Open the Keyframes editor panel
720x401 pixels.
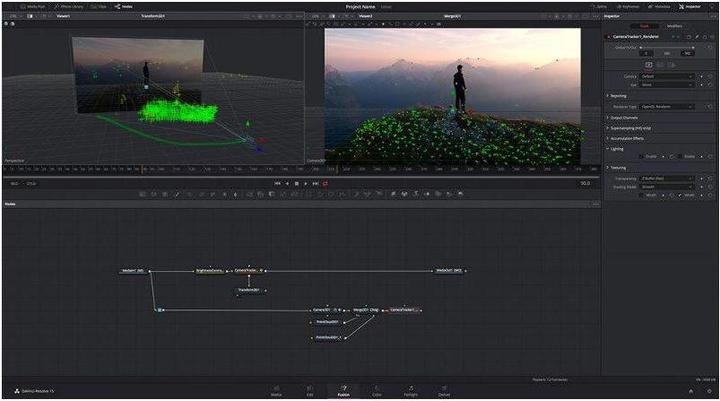tap(628, 7)
